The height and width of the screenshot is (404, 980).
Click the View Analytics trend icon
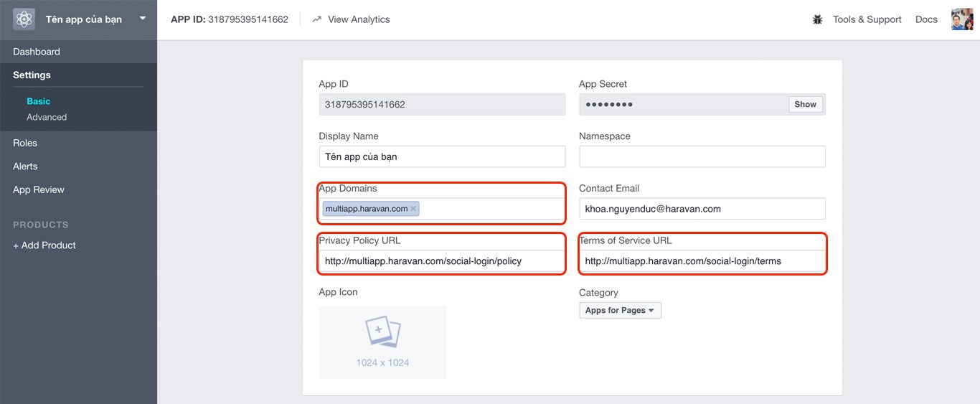(317, 19)
